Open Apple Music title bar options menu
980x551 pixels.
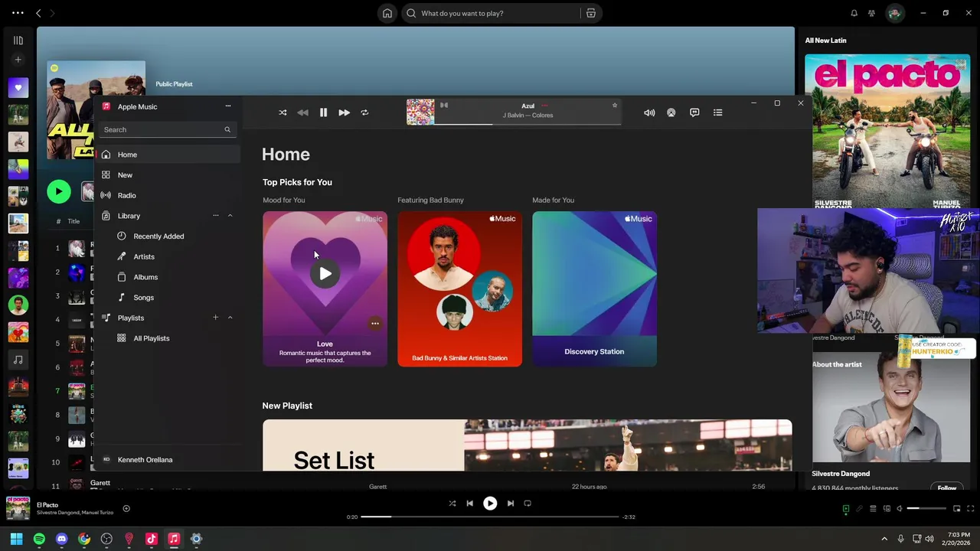click(227, 106)
